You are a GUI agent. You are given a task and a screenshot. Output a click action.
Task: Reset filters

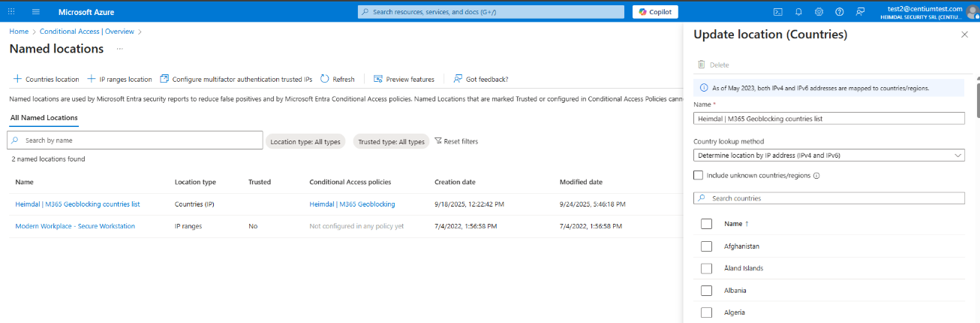click(456, 141)
